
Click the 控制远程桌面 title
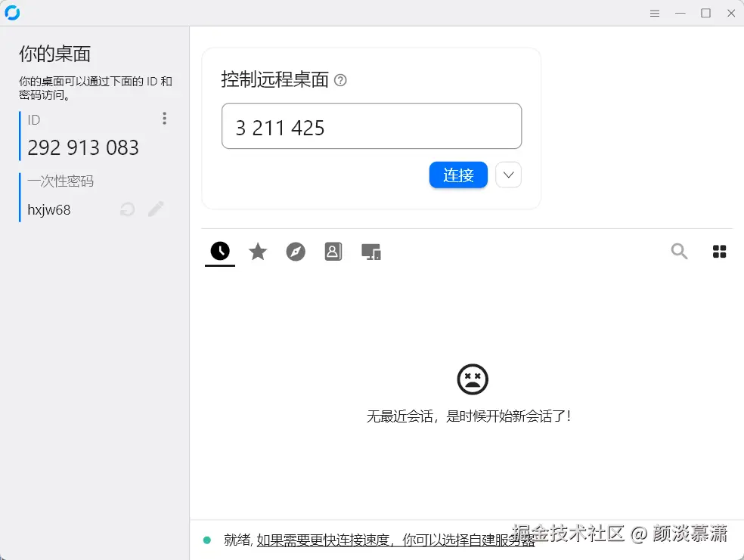coord(274,79)
